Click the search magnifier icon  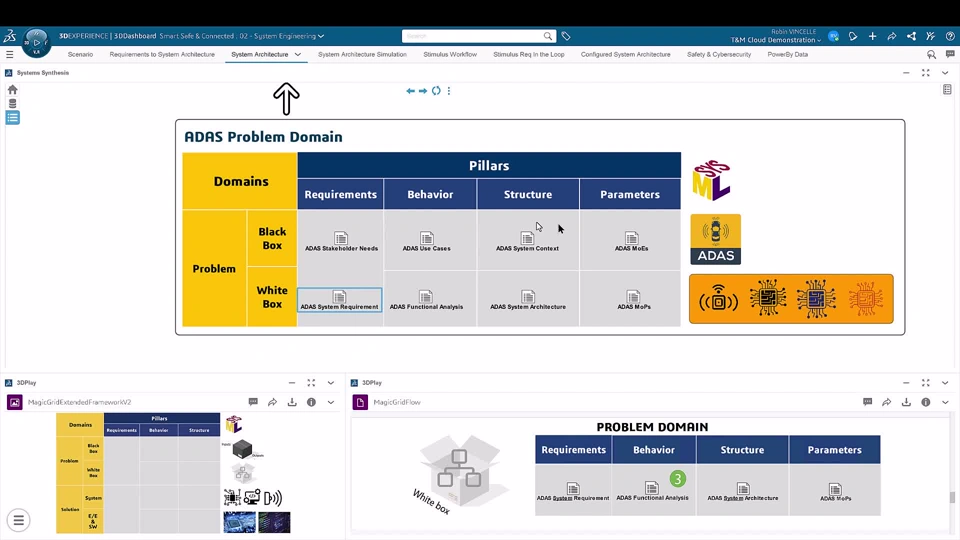tap(547, 36)
